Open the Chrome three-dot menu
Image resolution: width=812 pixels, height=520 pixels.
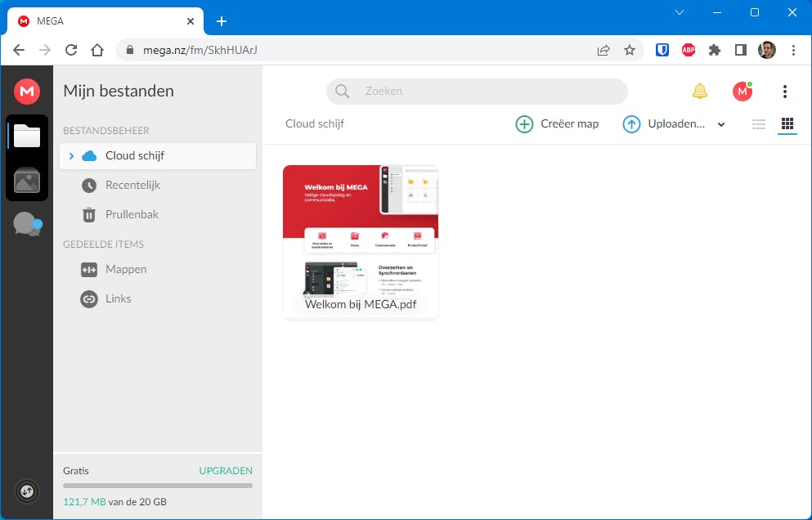[793, 50]
